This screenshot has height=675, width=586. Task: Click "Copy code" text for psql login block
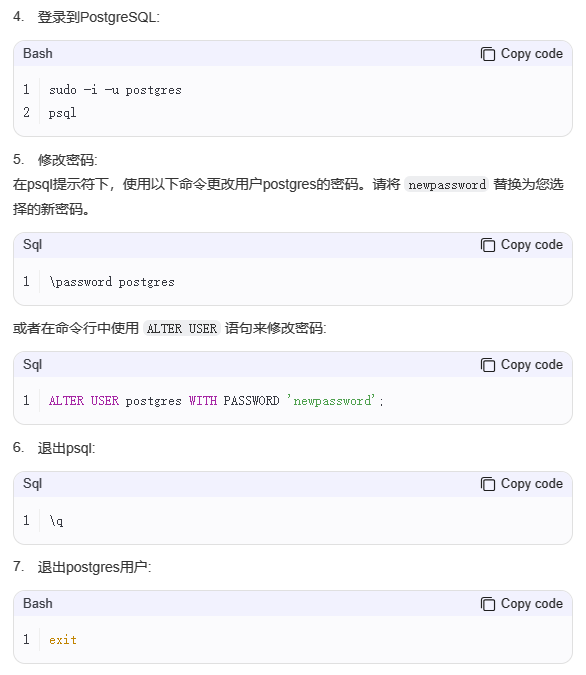point(532,54)
